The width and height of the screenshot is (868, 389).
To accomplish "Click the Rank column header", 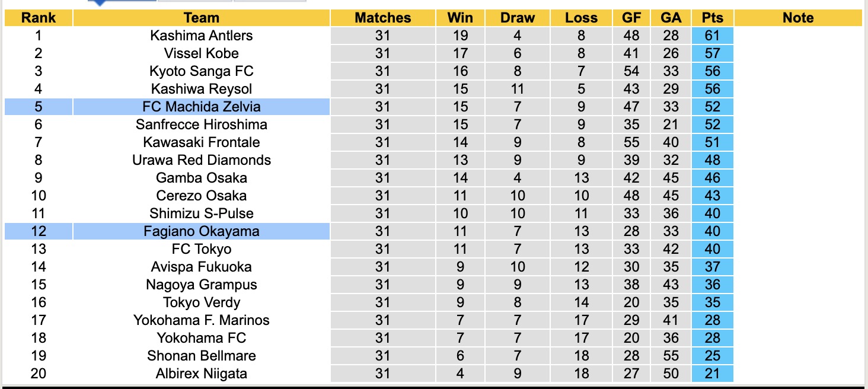I will pos(39,18).
